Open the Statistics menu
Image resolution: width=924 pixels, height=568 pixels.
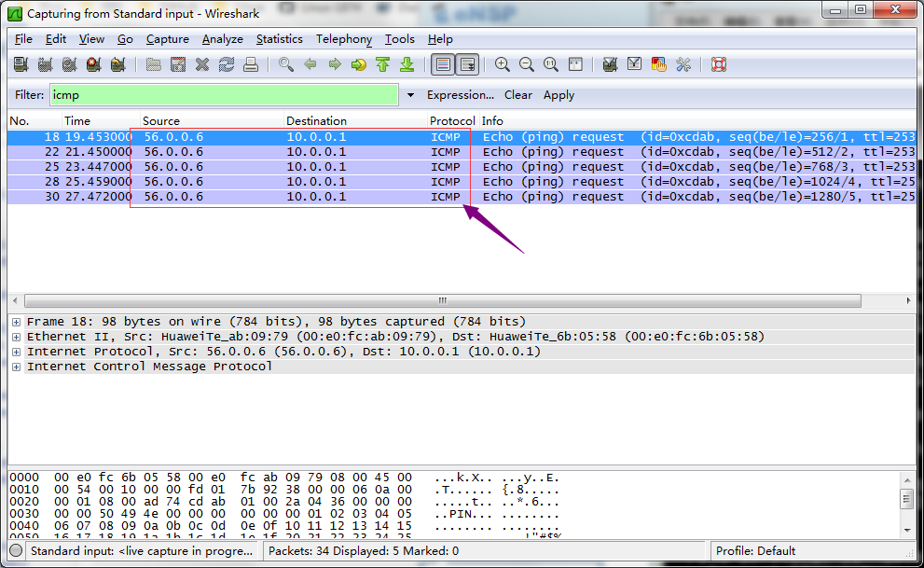click(x=280, y=39)
